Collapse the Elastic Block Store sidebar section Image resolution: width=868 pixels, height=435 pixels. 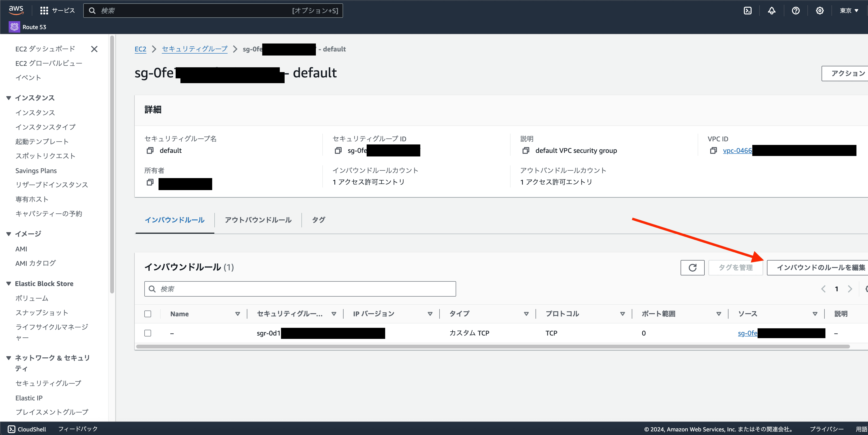[x=9, y=284]
